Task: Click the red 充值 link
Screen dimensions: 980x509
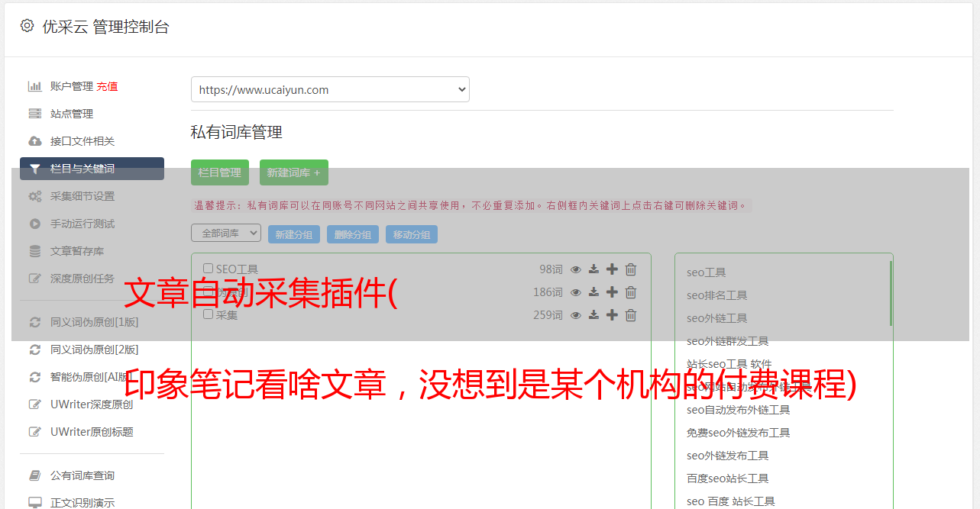Action: pyautogui.click(x=107, y=86)
